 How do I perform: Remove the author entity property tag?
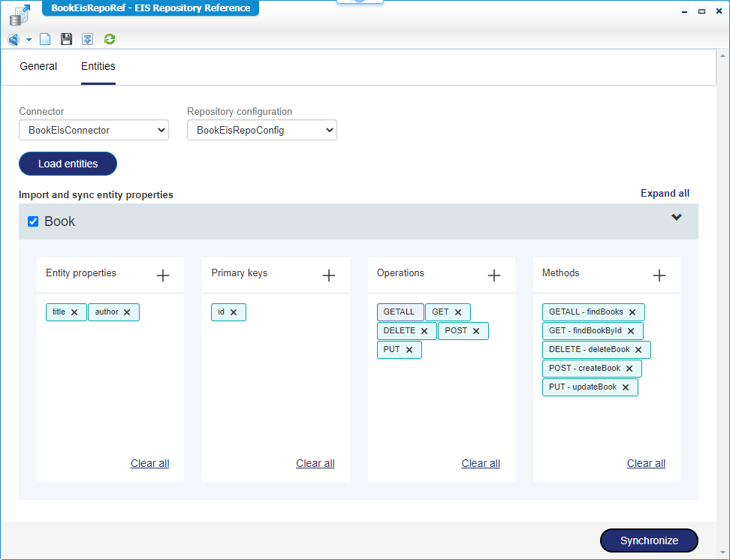pos(127,312)
